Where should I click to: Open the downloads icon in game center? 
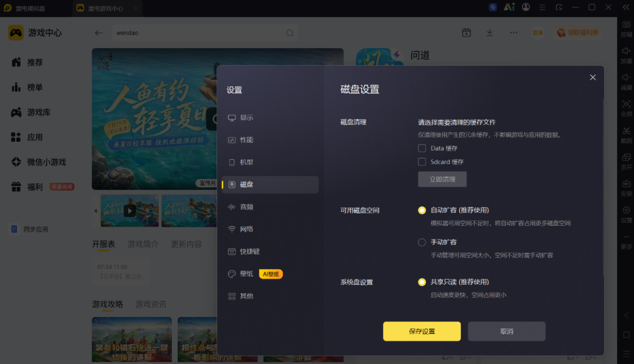[x=490, y=33]
